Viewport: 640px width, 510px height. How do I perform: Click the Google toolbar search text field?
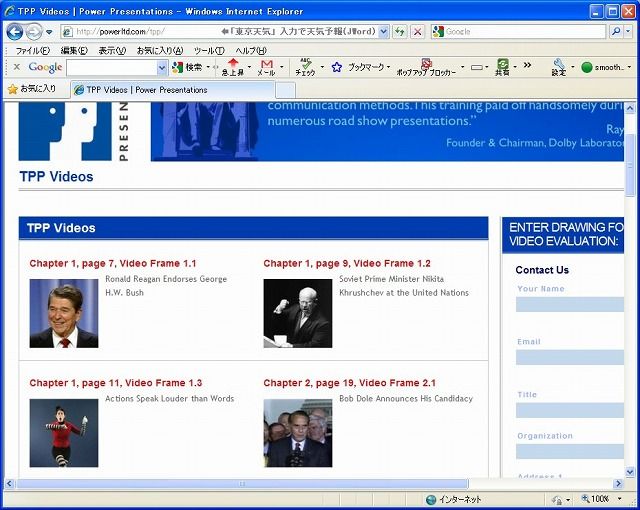(112, 68)
